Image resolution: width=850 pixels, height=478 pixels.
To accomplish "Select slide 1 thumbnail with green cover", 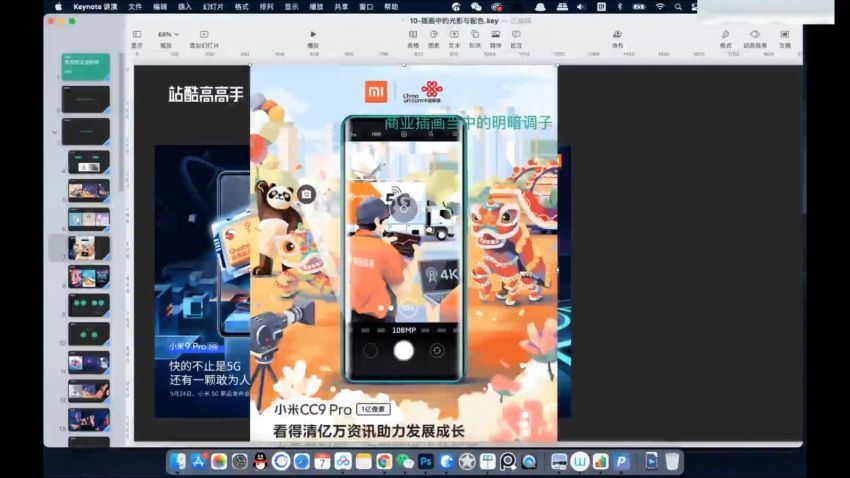I will 86,67.
